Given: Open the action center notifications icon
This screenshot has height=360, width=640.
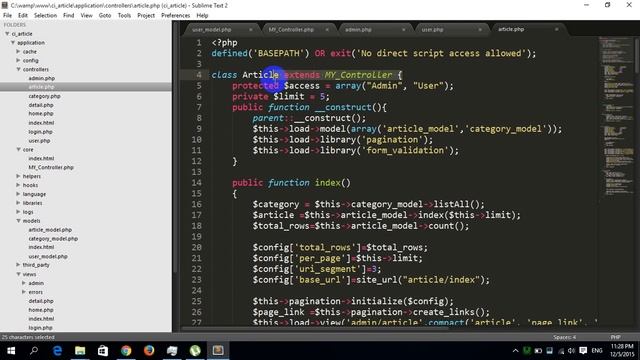Looking at the screenshot, I should (583, 351).
